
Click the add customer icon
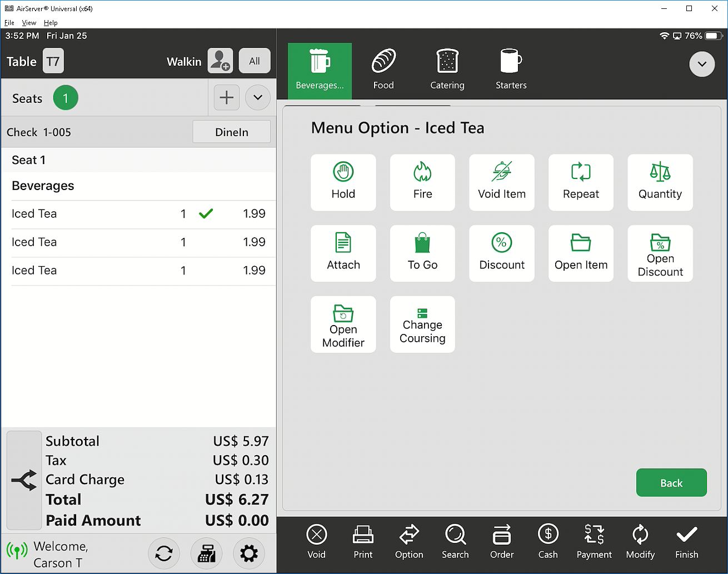[x=220, y=61]
